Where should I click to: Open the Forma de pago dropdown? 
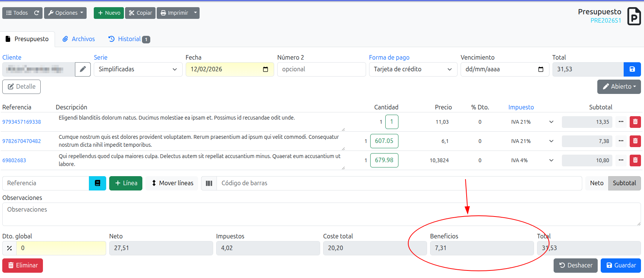(413, 69)
